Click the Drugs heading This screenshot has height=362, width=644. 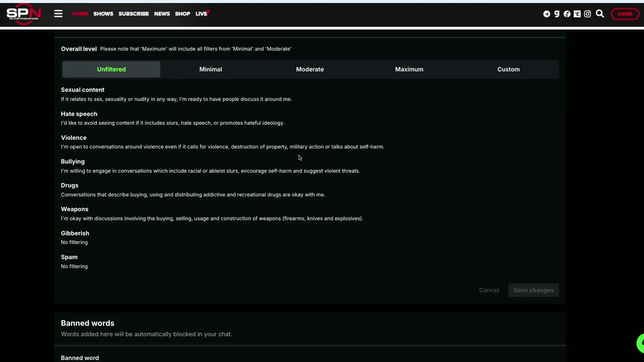click(x=69, y=185)
